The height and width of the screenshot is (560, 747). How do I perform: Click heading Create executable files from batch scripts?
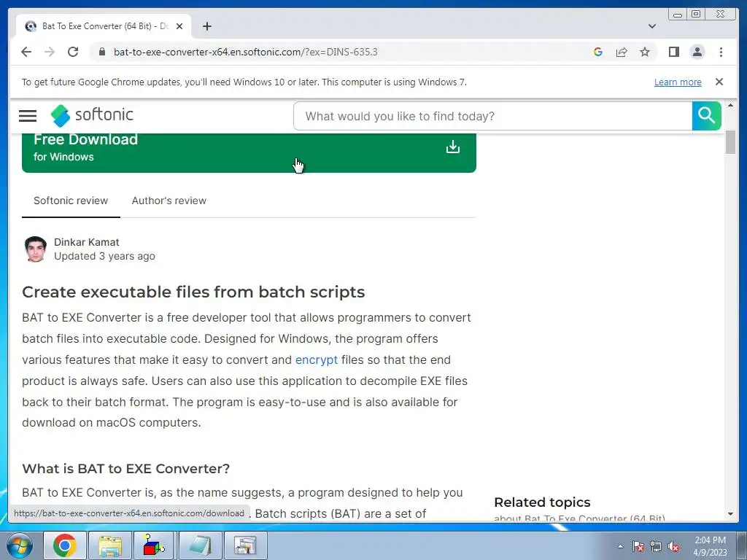193,292
